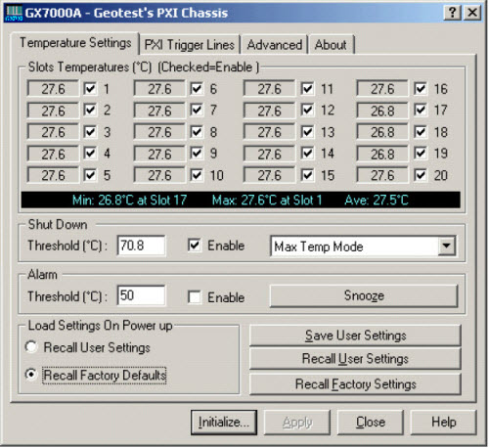The width and height of the screenshot is (489, 448).
Task: Click the grayed Apply button
Action: coord(297,423)
